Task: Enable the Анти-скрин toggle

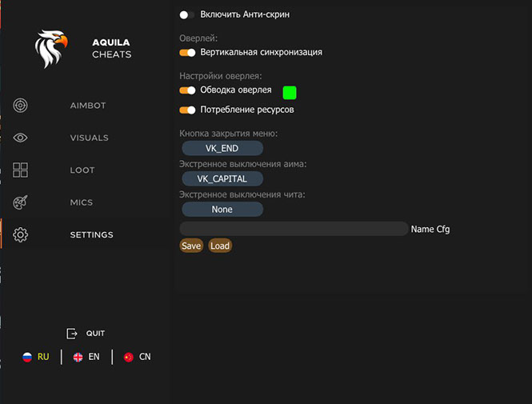Action: (x=187, y=14)
